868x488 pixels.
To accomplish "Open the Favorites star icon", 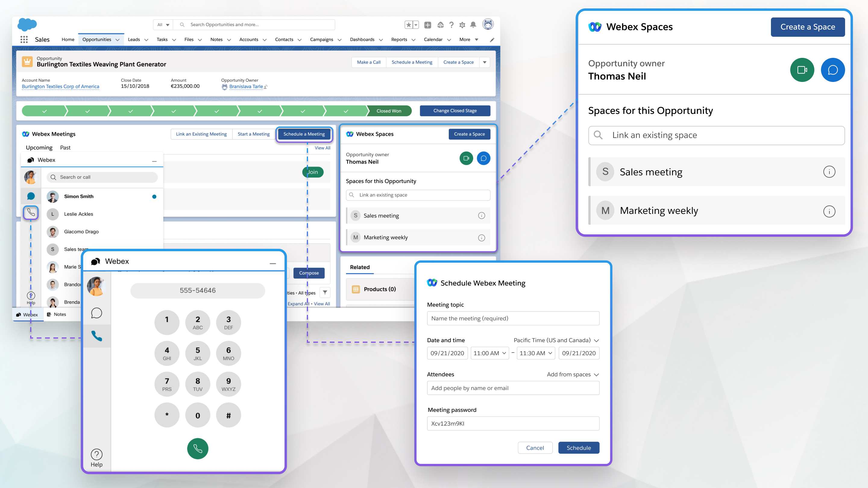I will click(x=408, y=25).
